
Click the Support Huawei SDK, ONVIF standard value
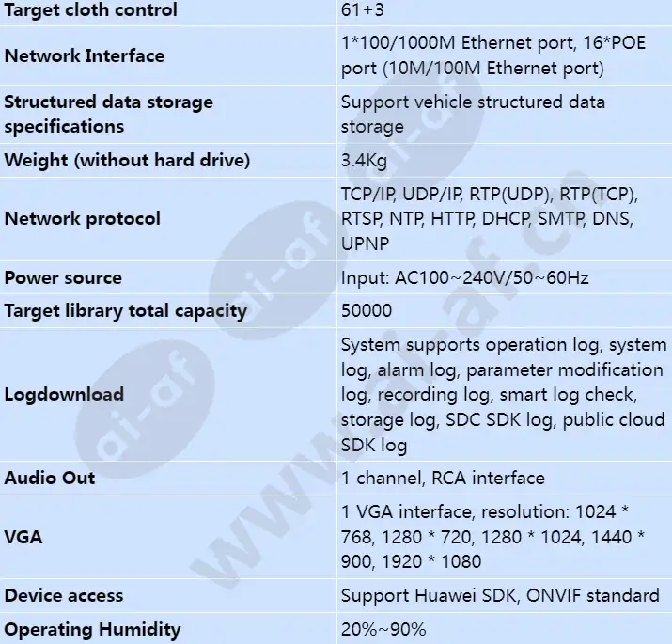tap(500, 596)
